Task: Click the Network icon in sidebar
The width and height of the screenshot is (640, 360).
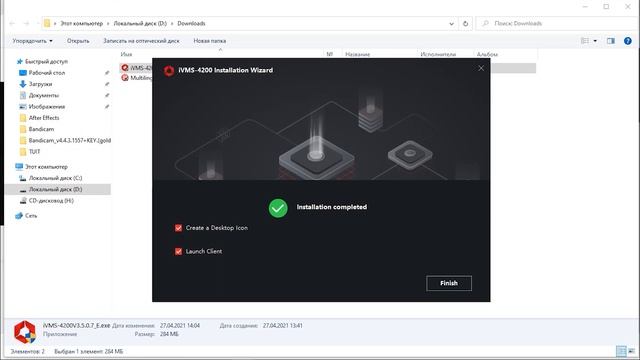Action: tap(19, 216)
